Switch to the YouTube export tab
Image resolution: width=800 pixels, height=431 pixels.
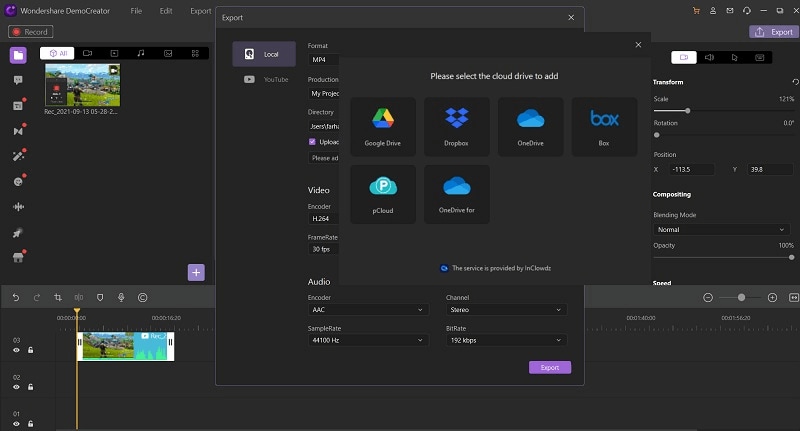click(x=264, y=80)
